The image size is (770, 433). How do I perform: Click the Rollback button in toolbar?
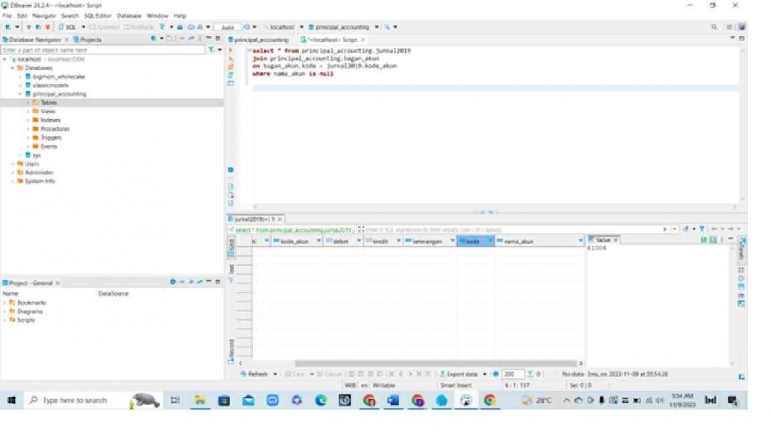point(136,27)
